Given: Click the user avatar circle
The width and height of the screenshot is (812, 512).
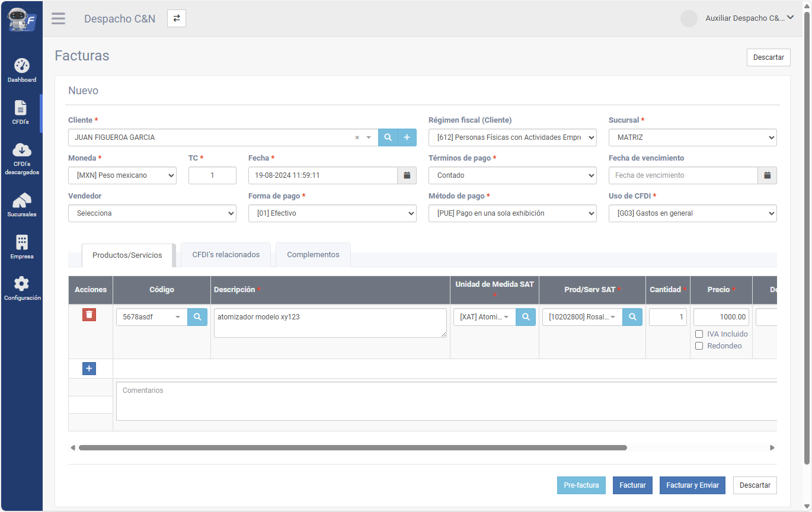Looking at the screenshot, I should 689,18.
